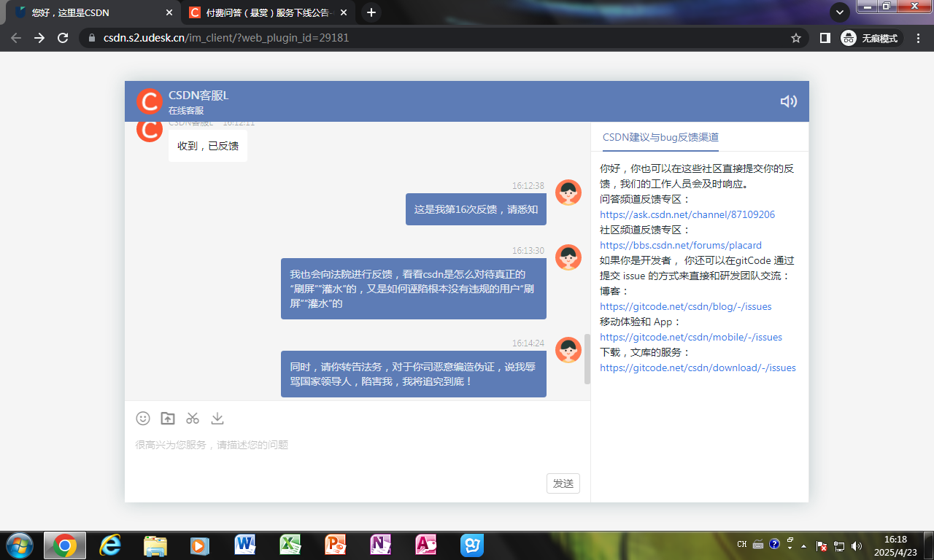Bookmark this page with the star icon

(x=796, y=38)
